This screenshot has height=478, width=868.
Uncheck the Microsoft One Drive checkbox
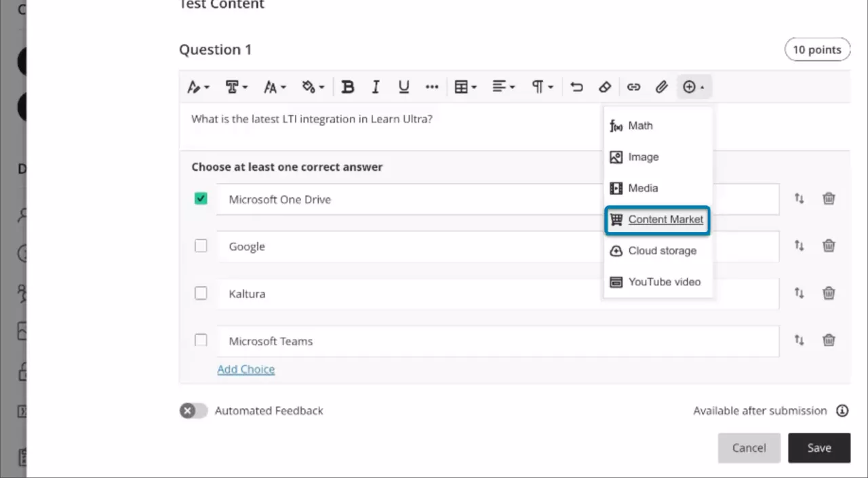(201, 199)
